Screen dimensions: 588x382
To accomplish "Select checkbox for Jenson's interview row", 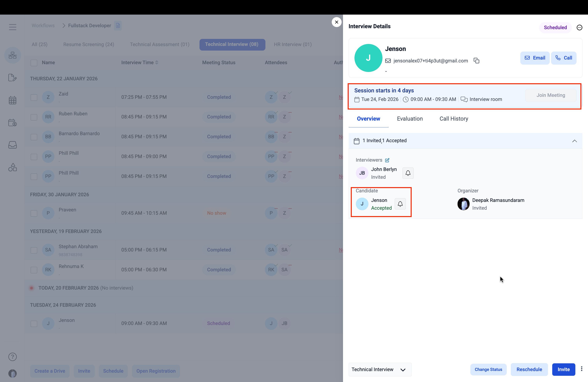I will (34, 323).
